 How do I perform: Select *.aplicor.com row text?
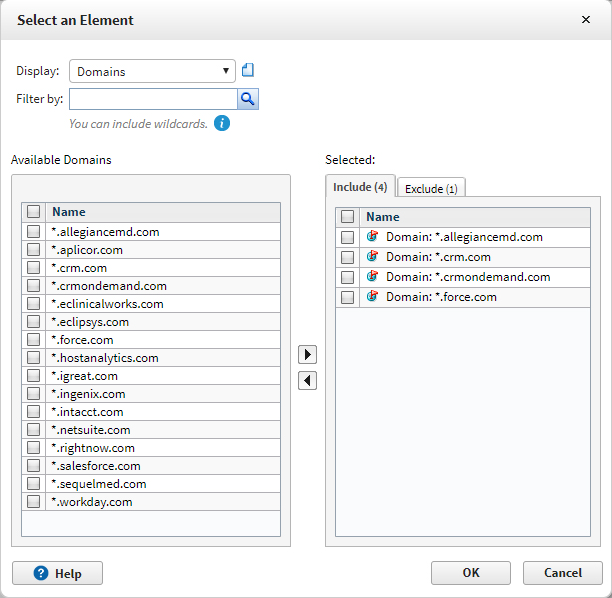coord(87,250)
